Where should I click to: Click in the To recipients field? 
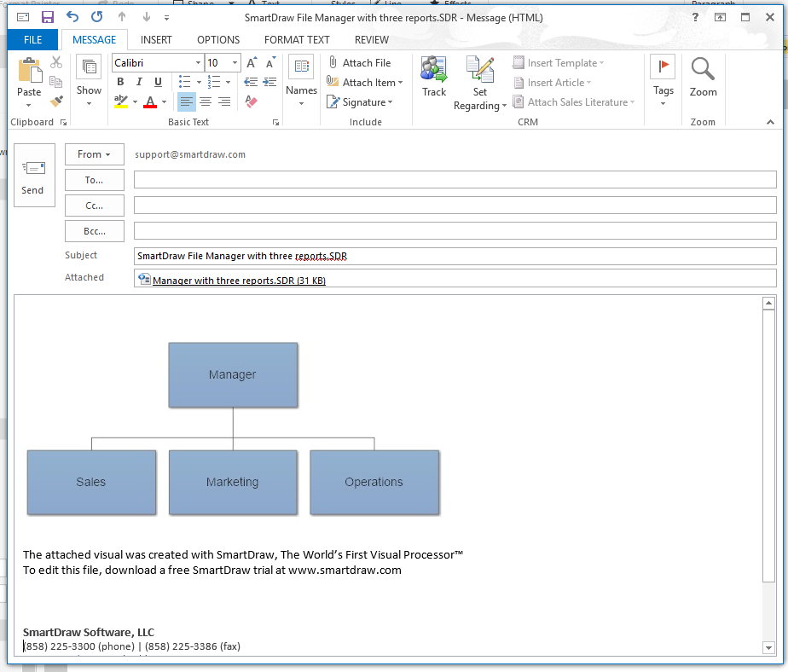click(455, 179)
